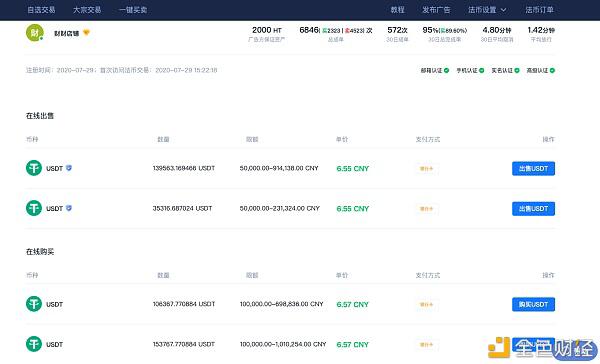Click Tether icon in the 106367.770884 USDT row
The image size is (600, 364).
(x=34, y=304)
